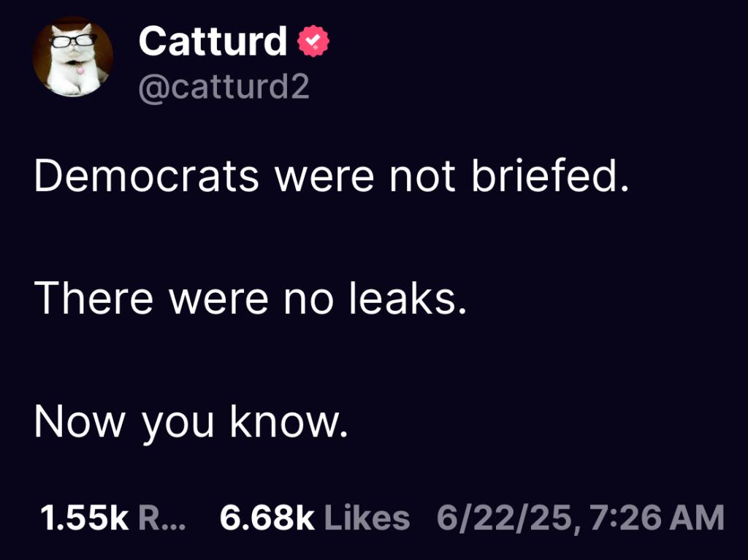Click the "Now you know." text line
Image resolution: width=748 pixels, height=560 pixels.
(190, 422)
